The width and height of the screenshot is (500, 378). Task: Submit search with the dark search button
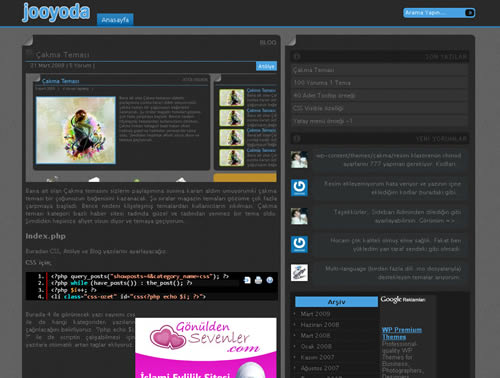click(470, 13)
